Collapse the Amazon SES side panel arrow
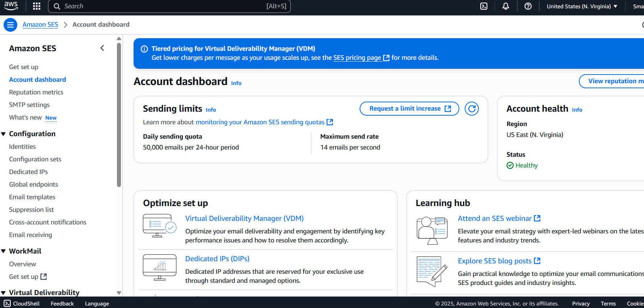Image resolution: width=644 pixels, height=308 pixels. (102, 48)
